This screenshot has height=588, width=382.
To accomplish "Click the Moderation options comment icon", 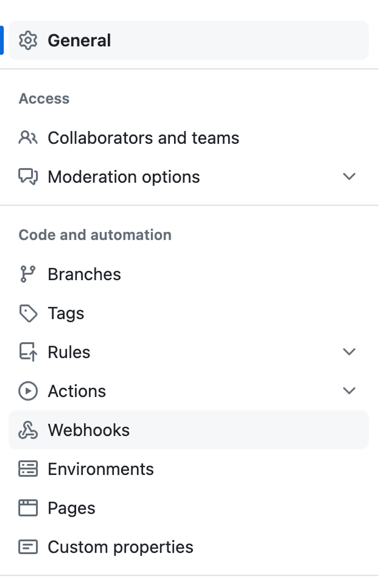I will point(28,177).
